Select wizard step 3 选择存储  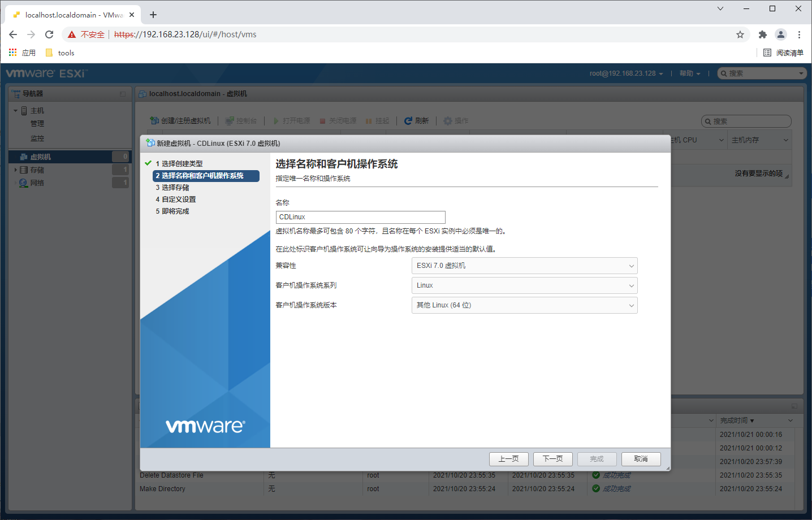coord(172,188)
